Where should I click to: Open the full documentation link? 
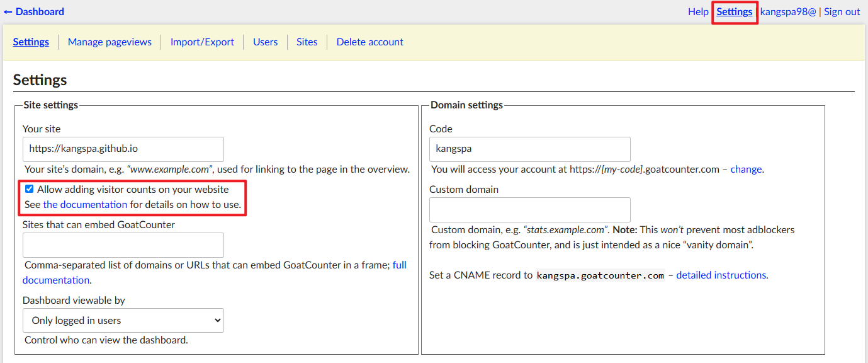[215, 272]
